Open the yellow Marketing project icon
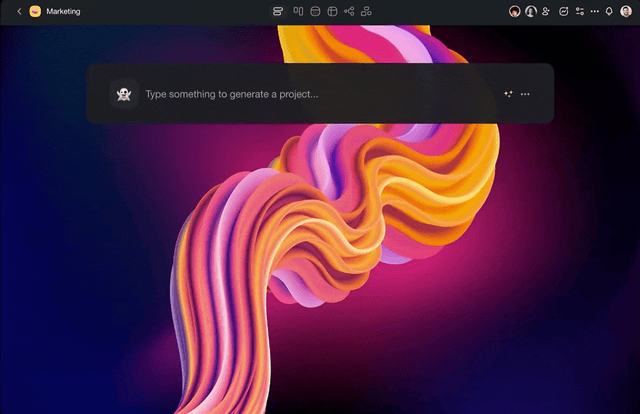Image resolution: width=640 pixels, height=414 pixels. pyautogui.click(x=35, y=11)
